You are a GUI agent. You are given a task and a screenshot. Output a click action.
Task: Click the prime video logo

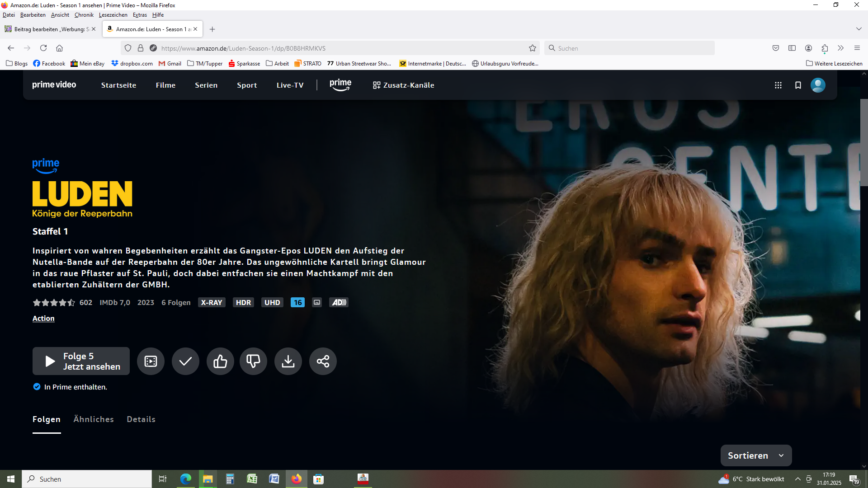point(54,85)
